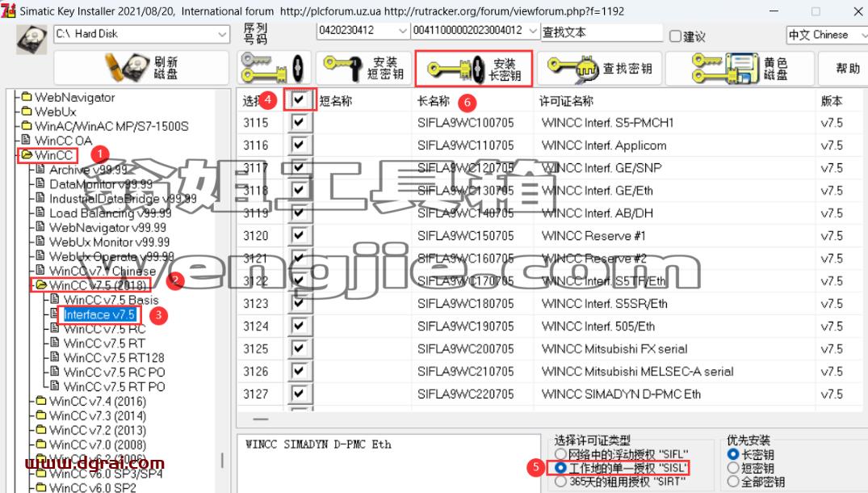868x493 pixels.
Task: Uncheck the checkbox for row 3116
Action: 299,145
